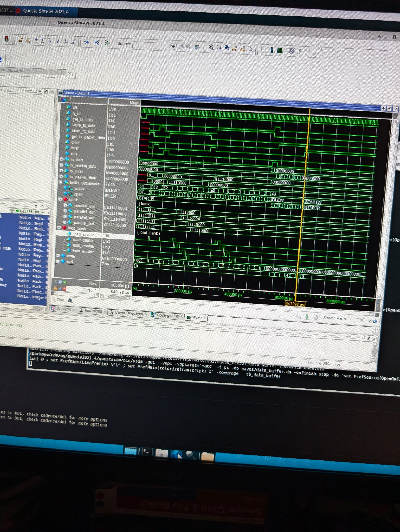Click the clk signal icon in wave list
Viewport: 400px width, 532px height.
(69, 107)
